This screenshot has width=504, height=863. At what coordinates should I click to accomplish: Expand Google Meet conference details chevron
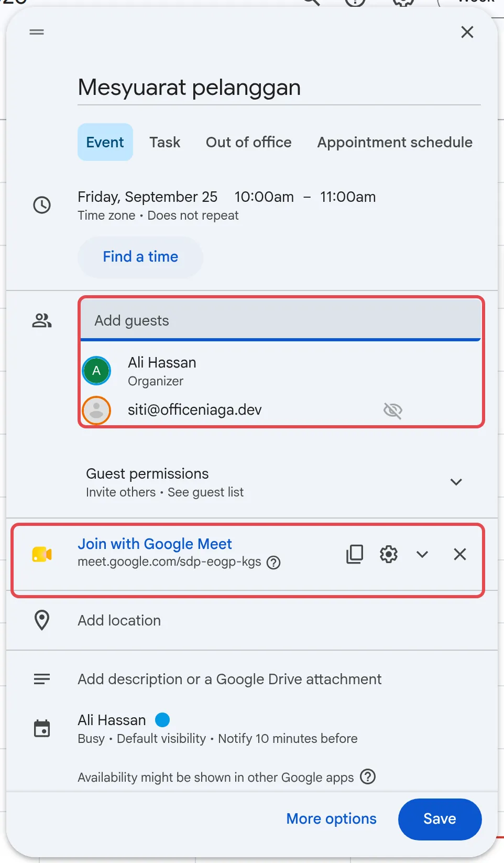422,554
